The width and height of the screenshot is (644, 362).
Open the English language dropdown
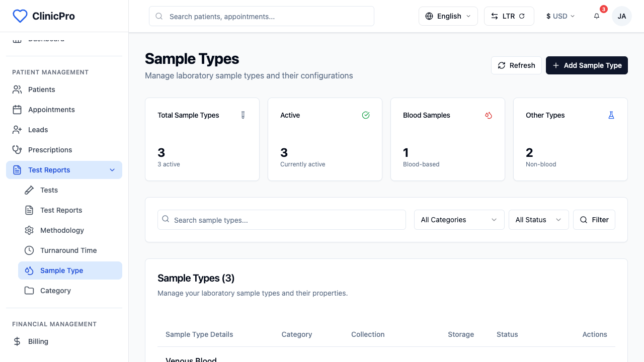pos(448,16)
